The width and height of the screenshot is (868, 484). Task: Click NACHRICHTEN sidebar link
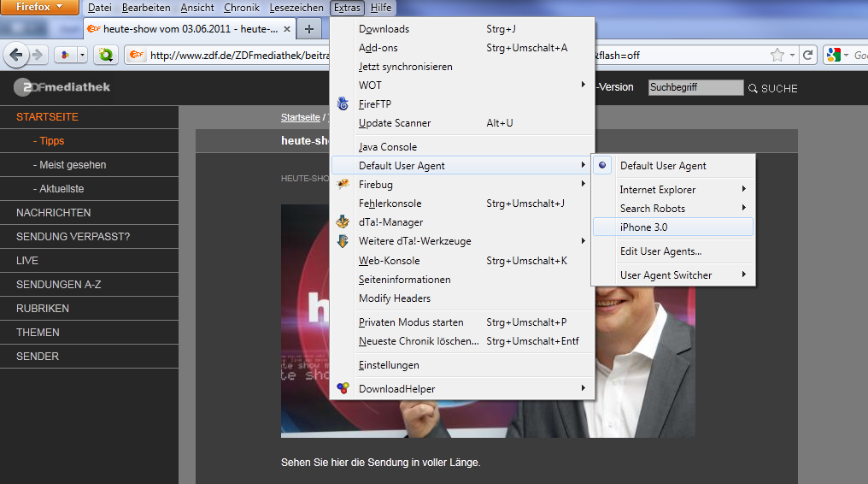[53, 213]
